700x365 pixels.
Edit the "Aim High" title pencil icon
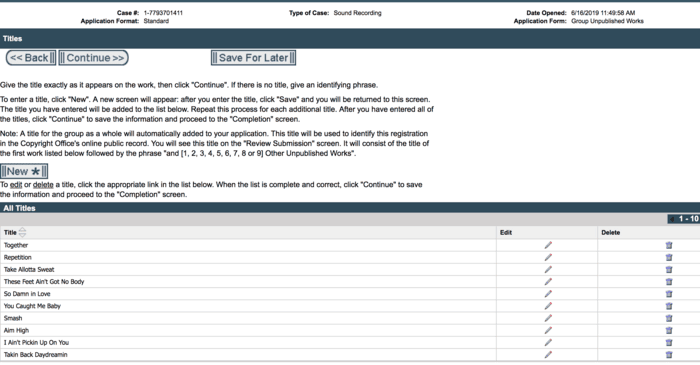click(x=548, y=330)
